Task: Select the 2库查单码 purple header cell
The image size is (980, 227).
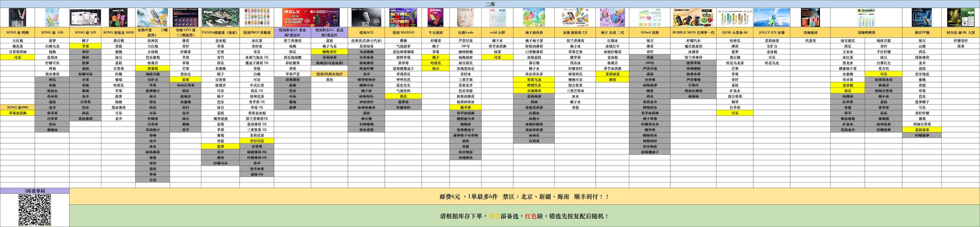Action: pyautogui.click(x=35, y=191)
